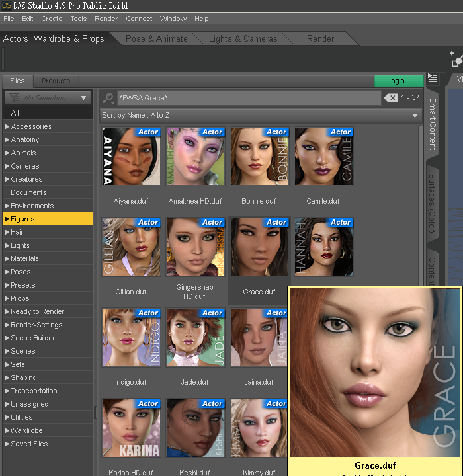Image resolution: width=463 pixels, height=476 pixels.
Task: Expand the Accessories category
Action: [x=30, y=126]
